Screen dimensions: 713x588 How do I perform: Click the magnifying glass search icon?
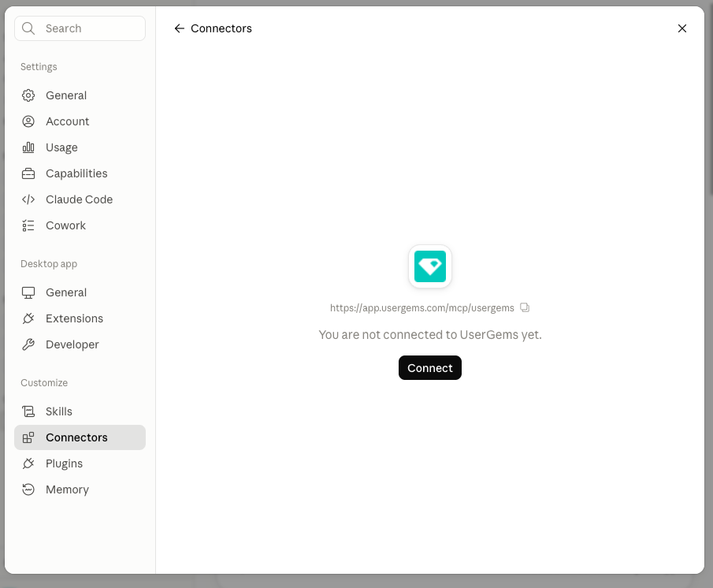pos(28,28)
